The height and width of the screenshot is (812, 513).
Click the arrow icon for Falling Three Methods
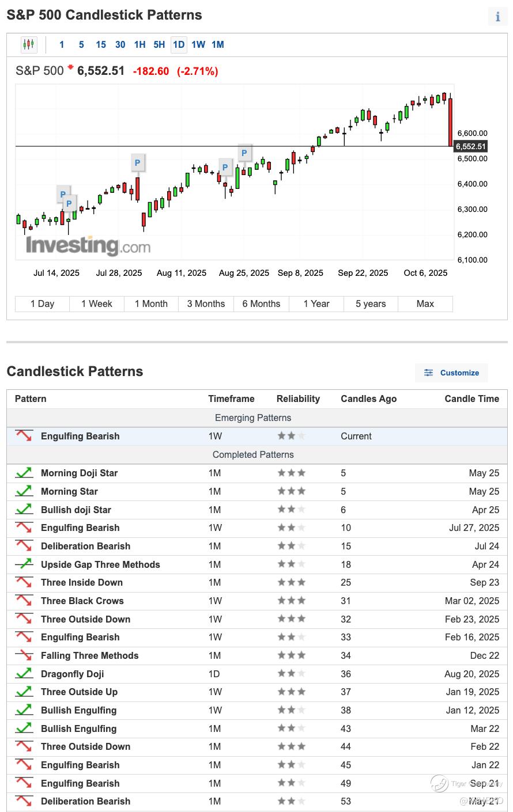tap(24, 655)
